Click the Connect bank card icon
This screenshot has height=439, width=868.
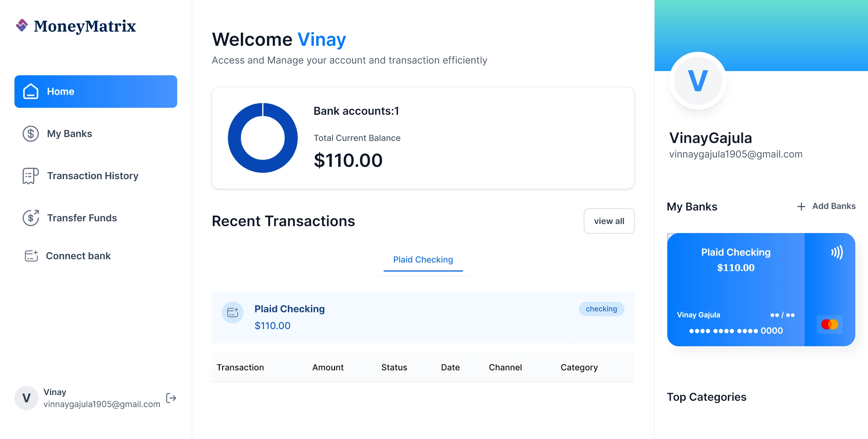pos(31,256)
